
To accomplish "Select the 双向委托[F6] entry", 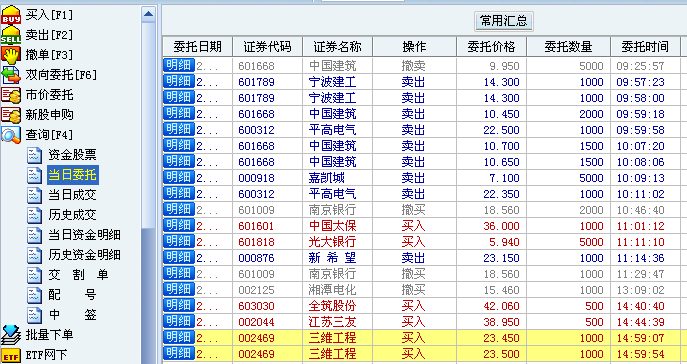I will click(x=61, y=75).
